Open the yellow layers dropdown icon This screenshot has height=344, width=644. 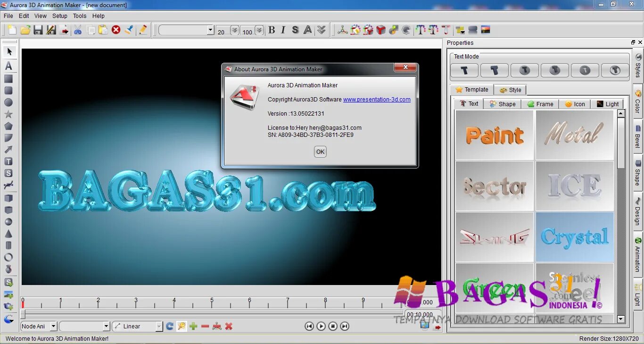pos(460,30)
